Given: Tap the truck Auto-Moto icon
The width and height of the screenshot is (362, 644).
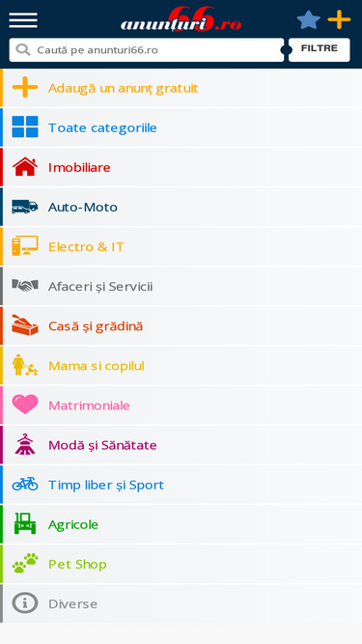Looking at the screenshot, I should [x=25, y=207].
